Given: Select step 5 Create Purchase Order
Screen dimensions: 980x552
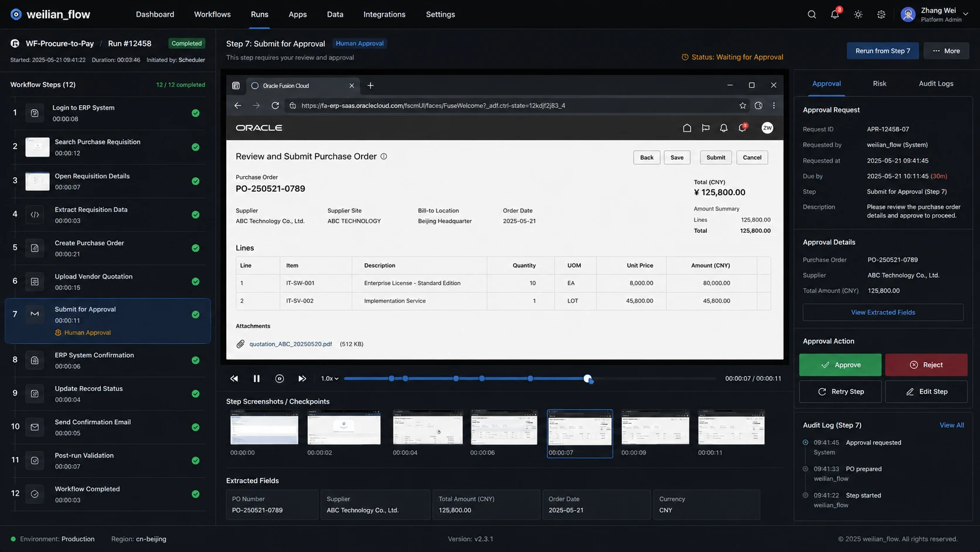Looking at the screenshot, I should pos(107,248).
